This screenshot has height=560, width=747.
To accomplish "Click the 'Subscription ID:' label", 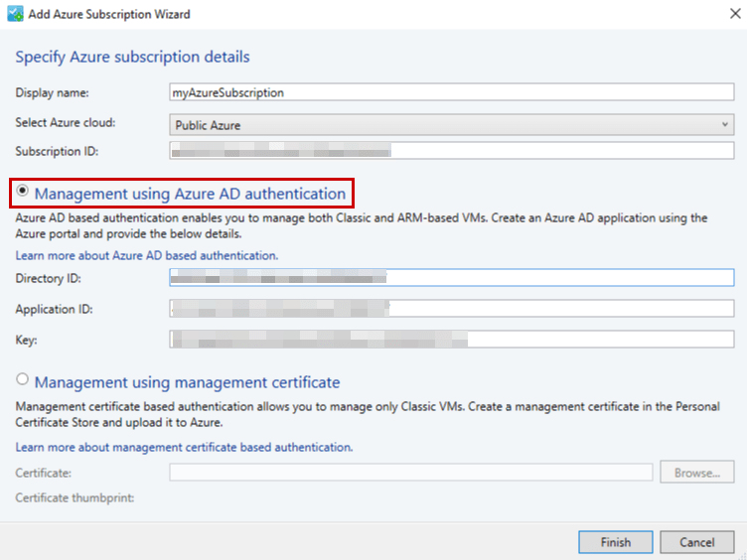I will click(x=57, y=152).
